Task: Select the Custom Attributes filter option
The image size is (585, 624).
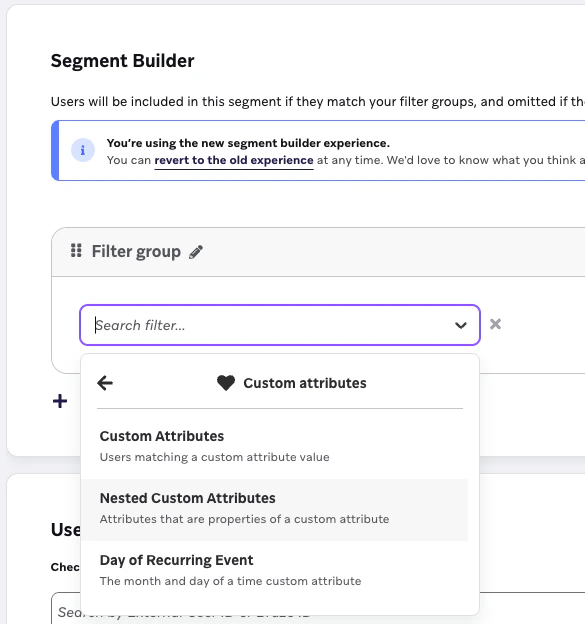Action: tap(275, 446)
